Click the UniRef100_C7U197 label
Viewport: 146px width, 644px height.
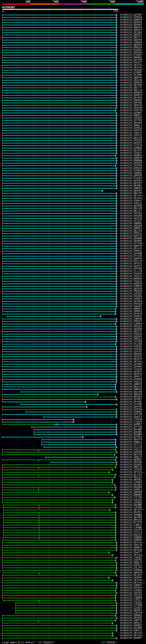coord(131,422)
